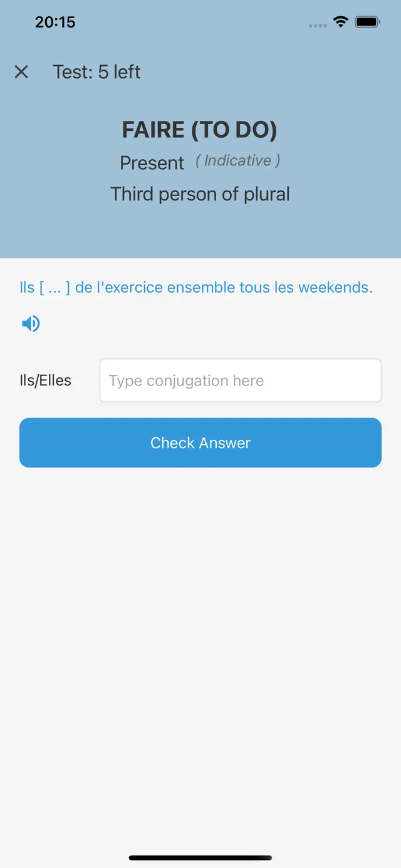Image resolution: width=401 pixels, height=868 pixels.
Task: Click the "Third person of plural" label
Action: (x=200, y=194)
